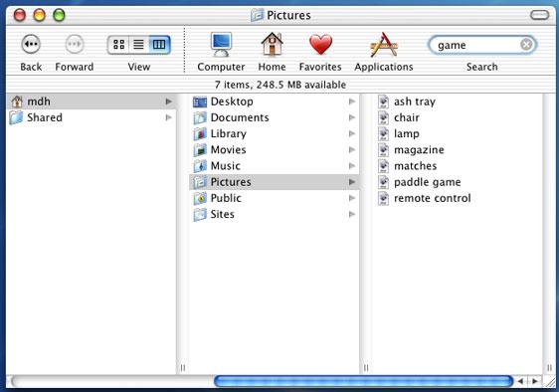Select the chair file icon
This screenshot has width=559, height=392.
coord(383,117)
